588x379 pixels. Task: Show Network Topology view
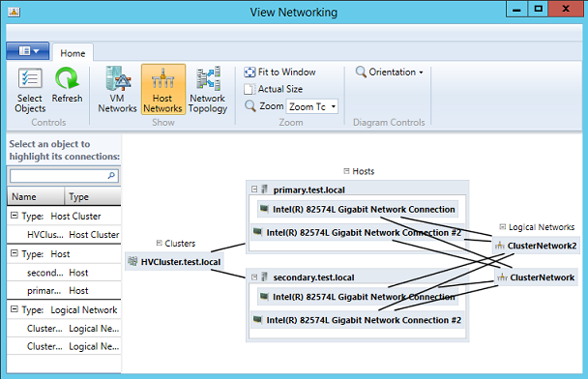click(x=208, y=90)
